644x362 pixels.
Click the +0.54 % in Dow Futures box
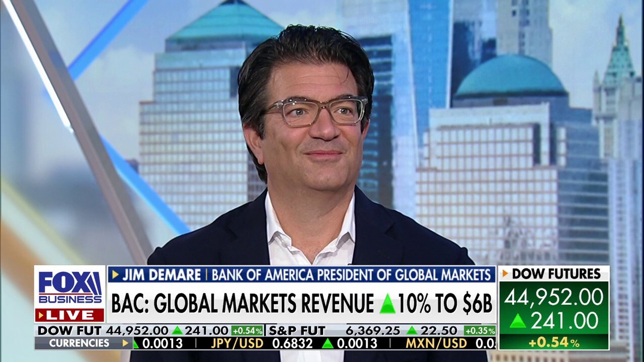553,343
